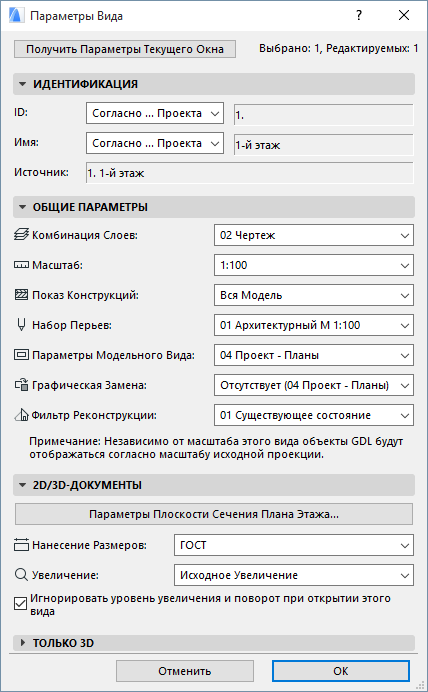Click the Фильтр Реконструкции icon

tap(21, 415)
